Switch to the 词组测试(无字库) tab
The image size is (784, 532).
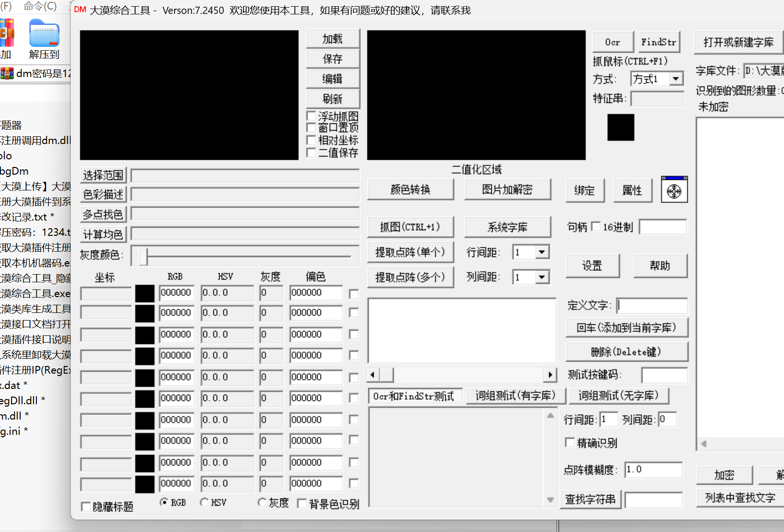(x=618, y=396)
